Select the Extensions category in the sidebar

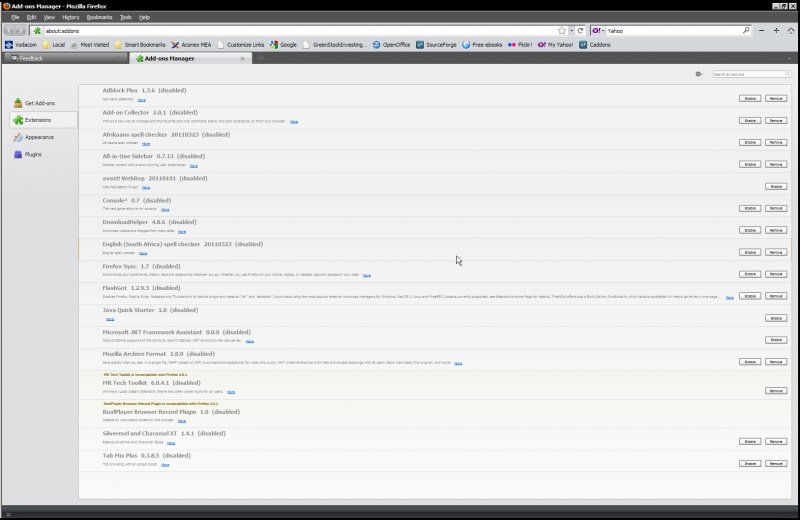pyautogui.click(x=43, y=120)
